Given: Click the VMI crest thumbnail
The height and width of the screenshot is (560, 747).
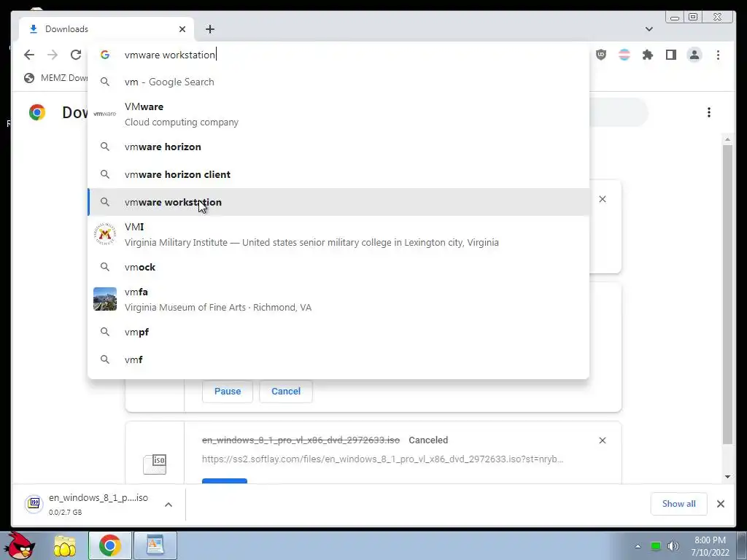Looking at the screenshot, I should [x=105, y=234].
